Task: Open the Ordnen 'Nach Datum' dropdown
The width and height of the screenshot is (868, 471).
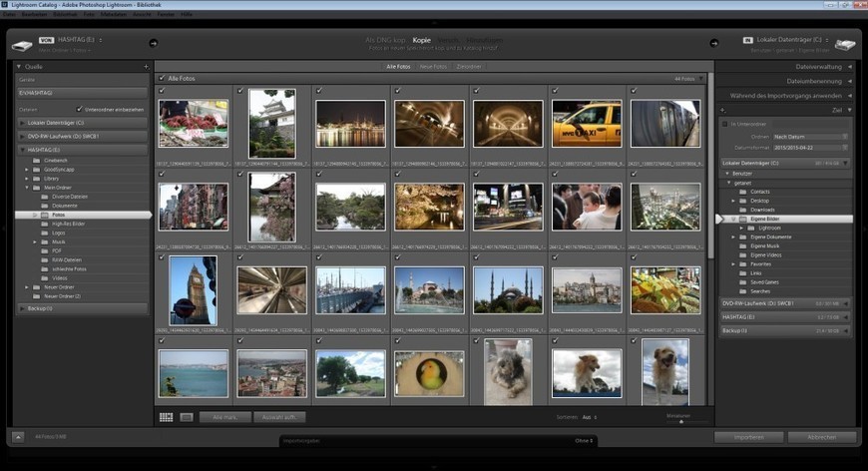Action: (x=810, y=136)
